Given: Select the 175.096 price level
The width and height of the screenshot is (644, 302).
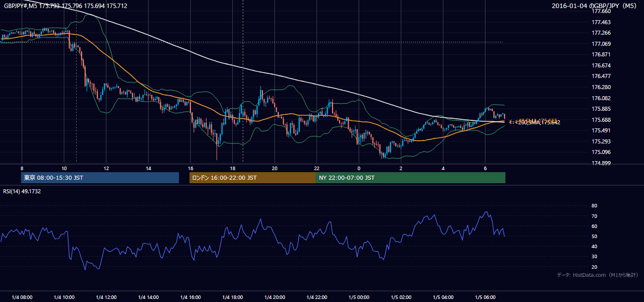Looking at the screenshot, I should (601, 152).
